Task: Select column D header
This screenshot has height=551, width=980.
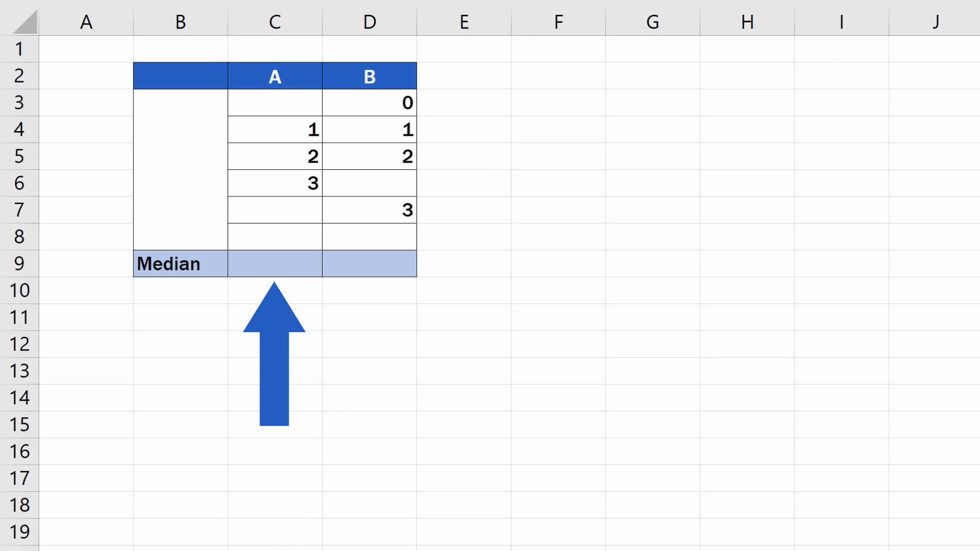Action: 369,21
